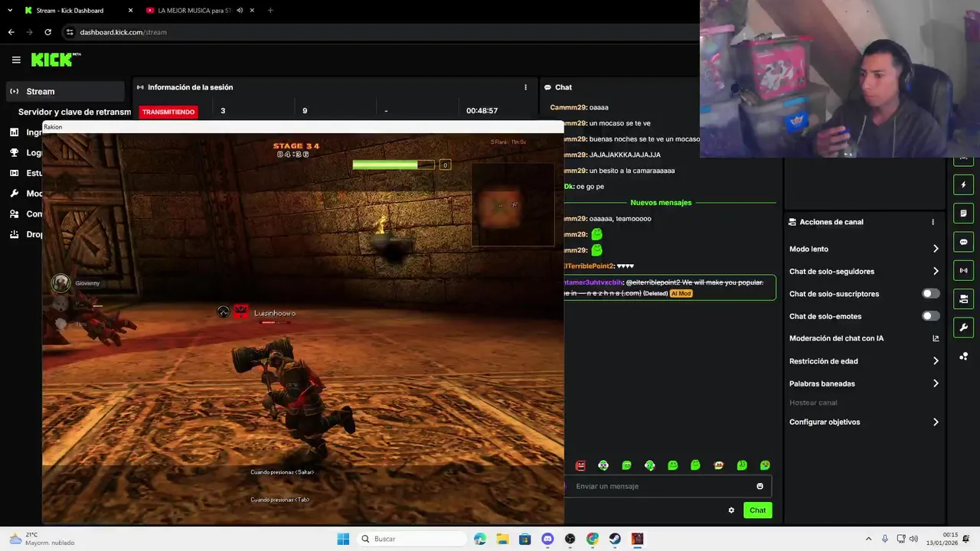
Task: Toggle Chat de solo-emotes switch
Action: click(x=930, y=316)
